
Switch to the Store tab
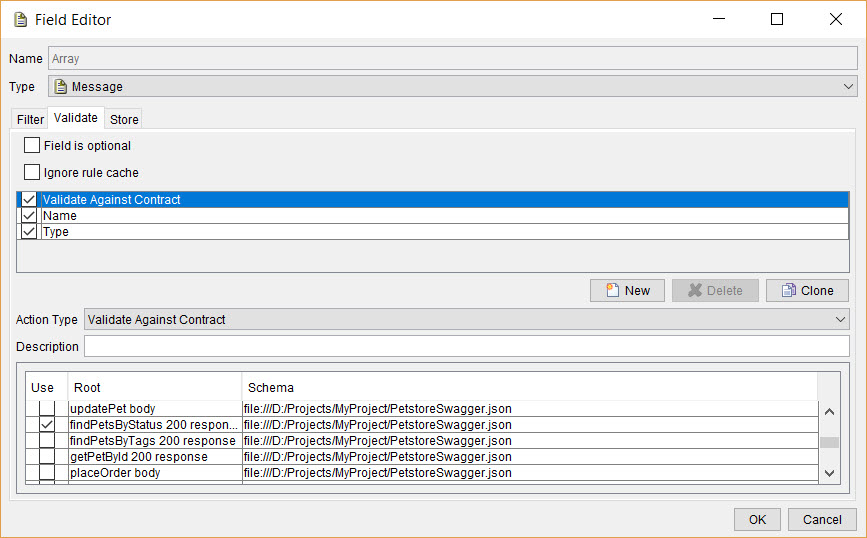tap(124, 119)
